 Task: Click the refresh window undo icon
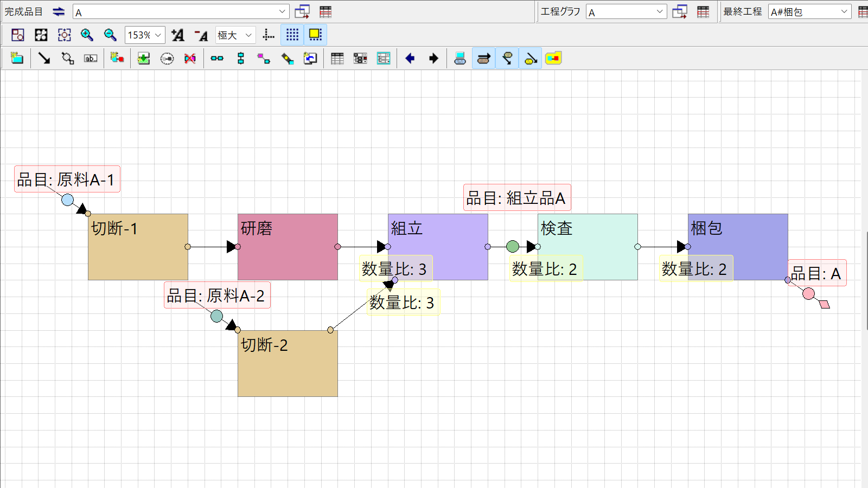pyautogui.click(x=310, y=58)
